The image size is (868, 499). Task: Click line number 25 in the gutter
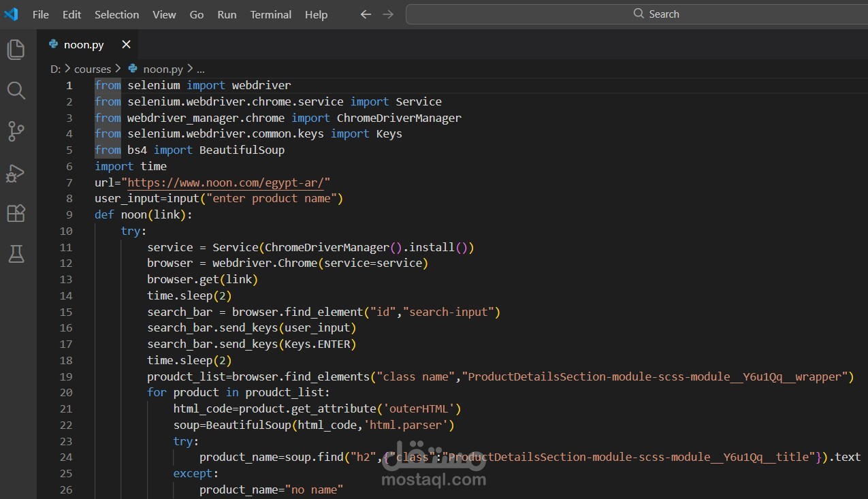[x=66, y=473]
